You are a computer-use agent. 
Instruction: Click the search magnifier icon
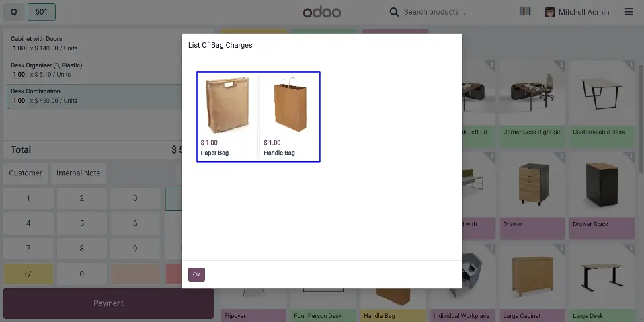[x=394, y=12]
